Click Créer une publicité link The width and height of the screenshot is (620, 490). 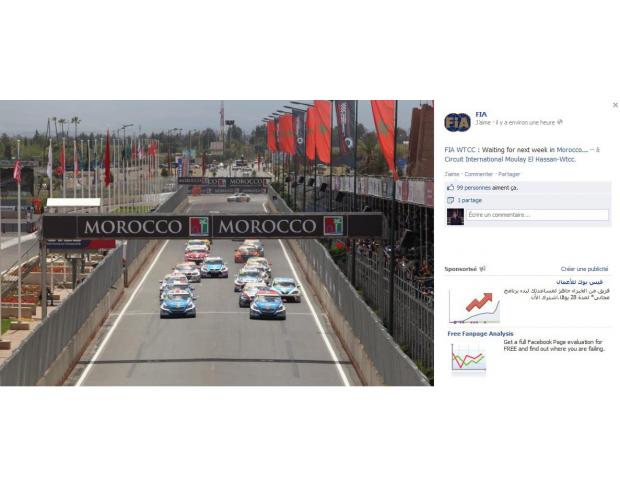(x=584, y=269)
